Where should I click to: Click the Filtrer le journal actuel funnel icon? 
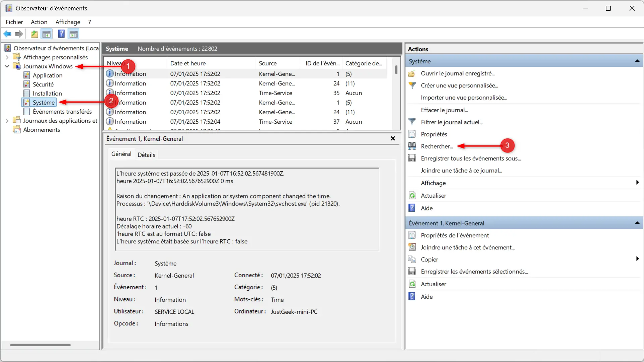point(412,122)
